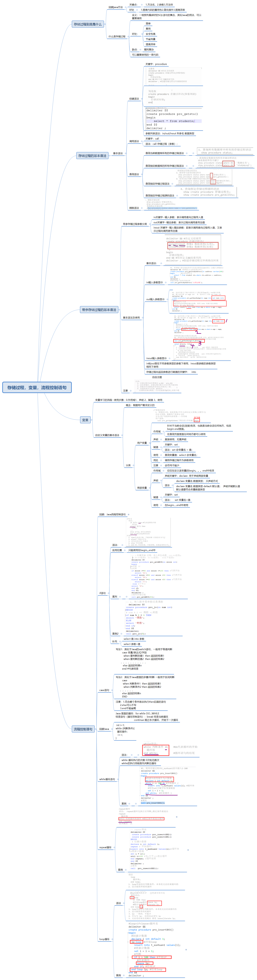This screenshot has width=257, height=980.
Task: Select the 自定义变量的基本语法 subtopic
Action: [107, 435]
